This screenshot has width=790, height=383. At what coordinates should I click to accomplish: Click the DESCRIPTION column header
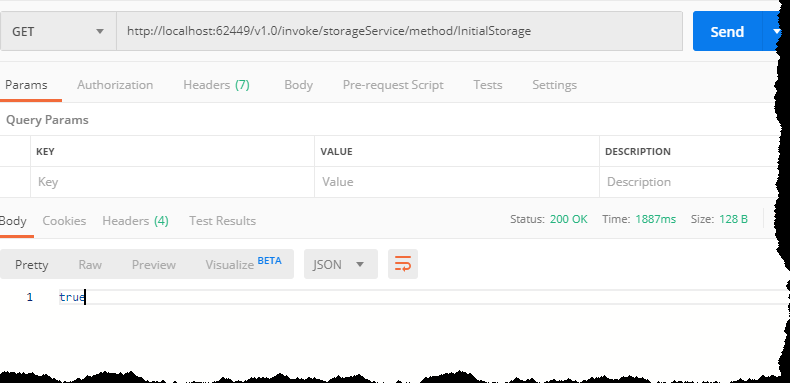pos(638,152)
